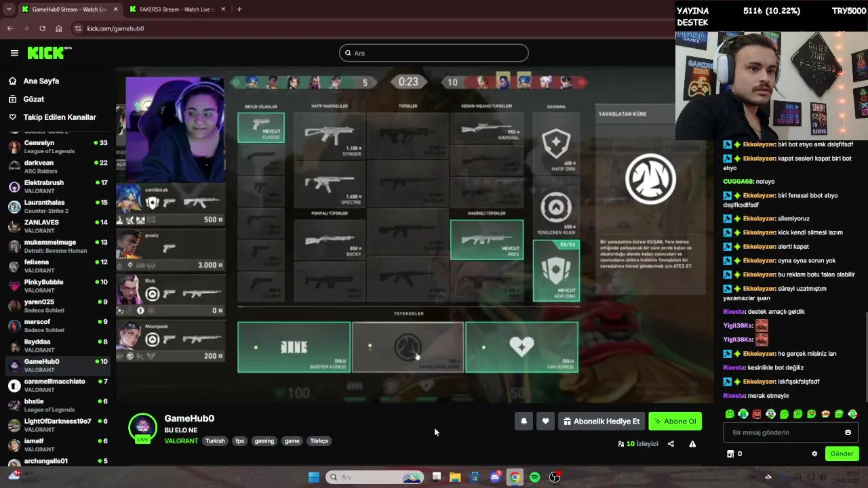The height and width of the screenshot is (488, 868).
Task: Click the browser home icon
Action: pos(59,28)
